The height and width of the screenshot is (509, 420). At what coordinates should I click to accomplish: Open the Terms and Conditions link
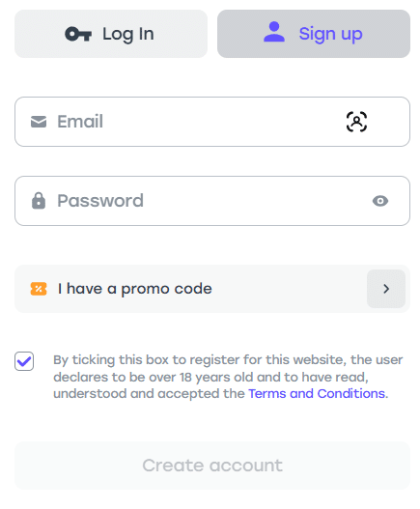click(317, 393)
